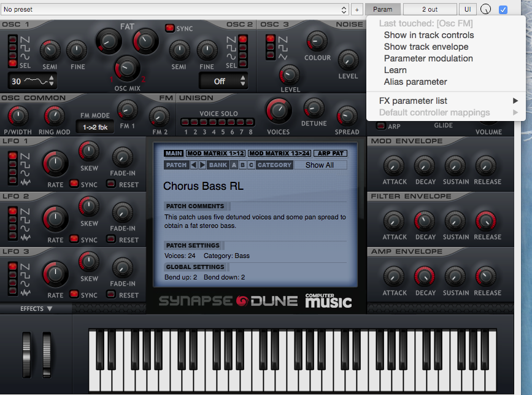Click the Param button
The height and width of the screenshot is (395, 532).
[x=383, y=9]
